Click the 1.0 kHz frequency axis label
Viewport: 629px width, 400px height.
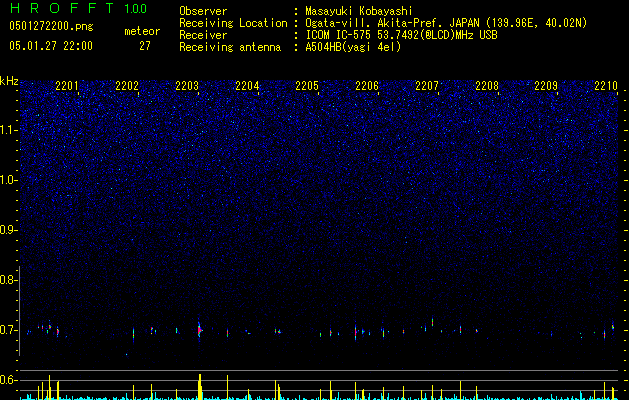pos(8,180)
